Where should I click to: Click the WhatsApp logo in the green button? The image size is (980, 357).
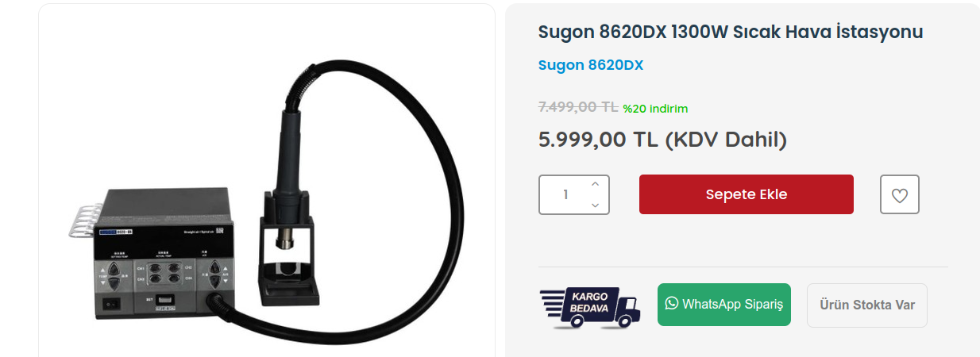pyautogui.click(x=672, y=303)
